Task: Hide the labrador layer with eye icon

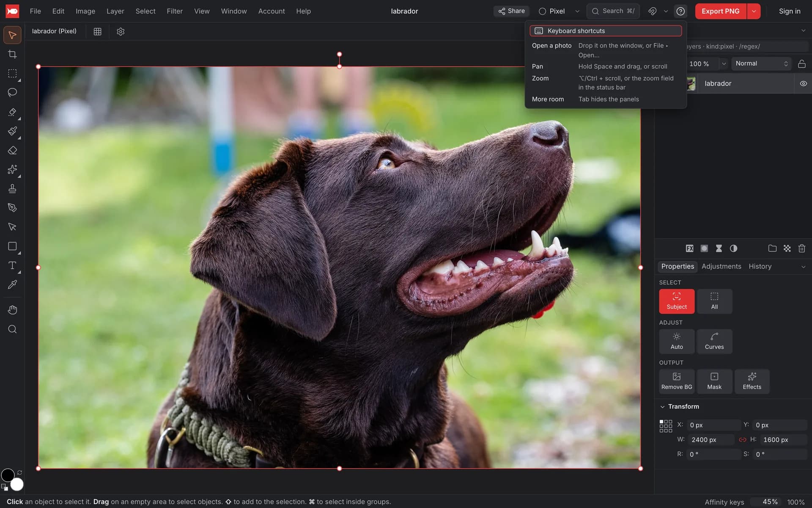Action: (x=803, y=83)
